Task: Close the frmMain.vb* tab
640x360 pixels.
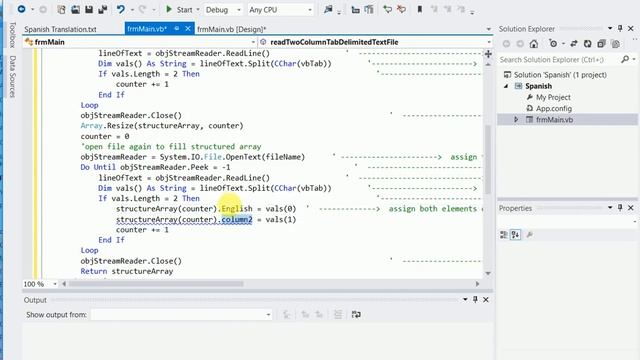Action: (x=188, y=29)
